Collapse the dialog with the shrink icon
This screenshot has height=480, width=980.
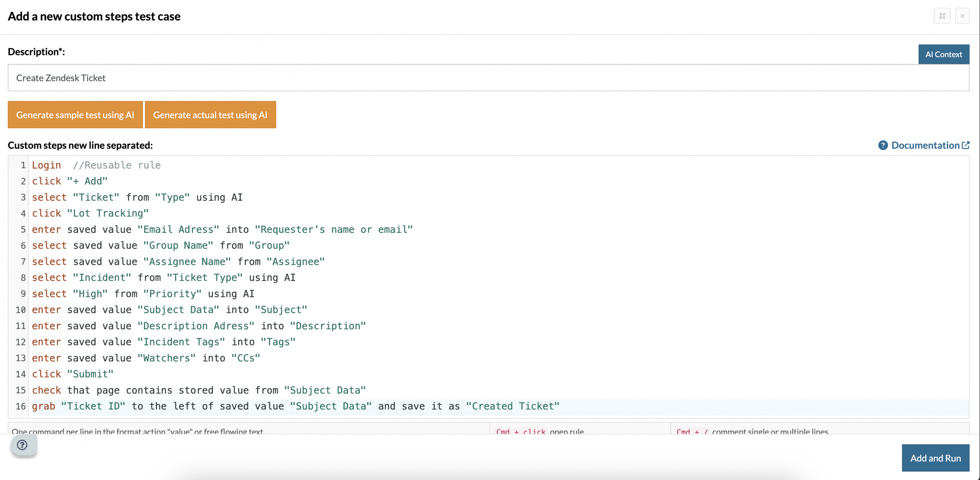[942, 16]
